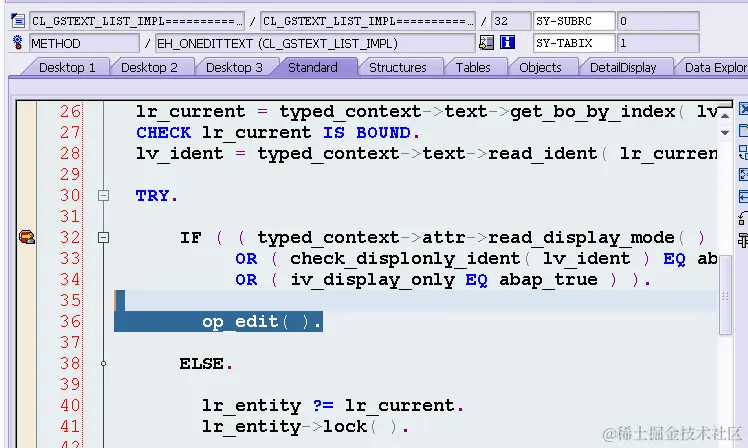Click the Replace Tool icon in the editor side strip
The image size is (748, 448).
[743, 153]
